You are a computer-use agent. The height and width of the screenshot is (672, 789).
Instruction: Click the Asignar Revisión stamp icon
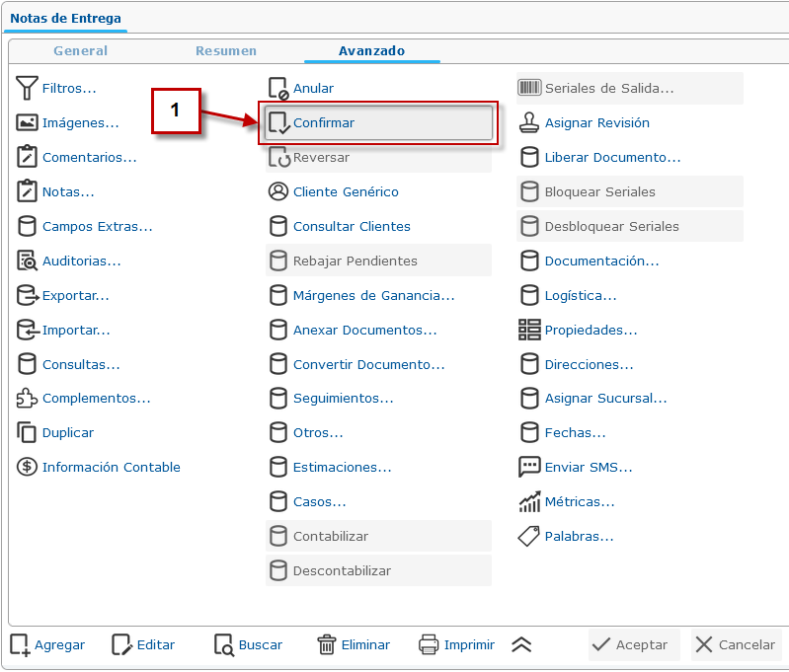(x=529, y=123)
